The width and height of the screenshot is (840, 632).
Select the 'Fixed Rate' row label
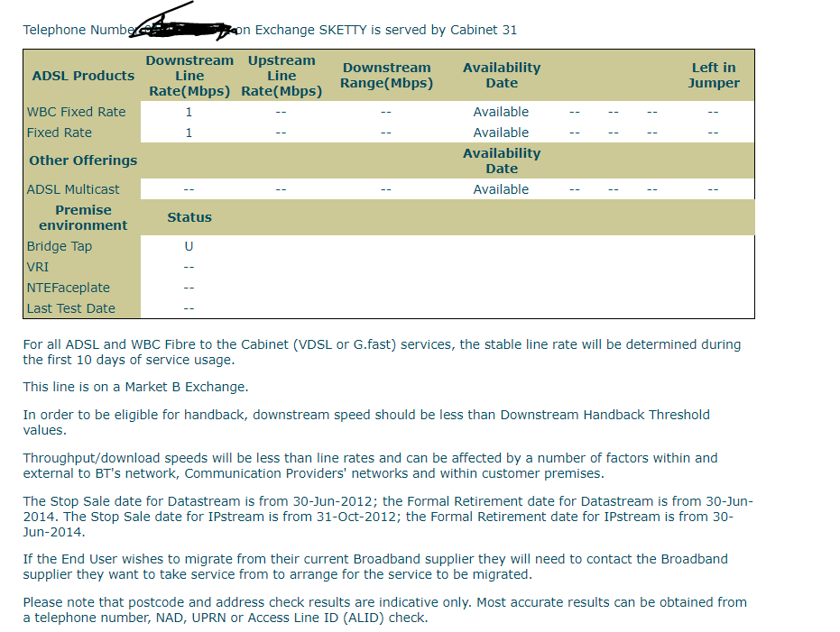coord(60,133)
